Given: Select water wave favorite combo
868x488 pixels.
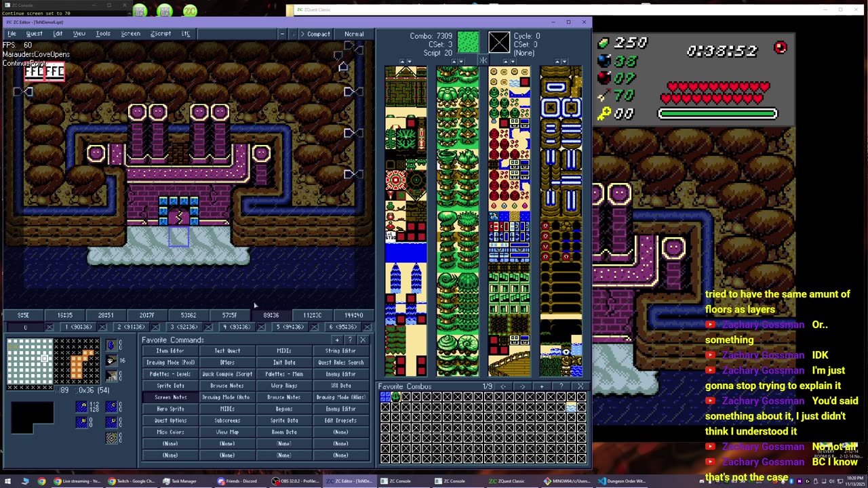Looking at the screenshot, I should (572, 407).
